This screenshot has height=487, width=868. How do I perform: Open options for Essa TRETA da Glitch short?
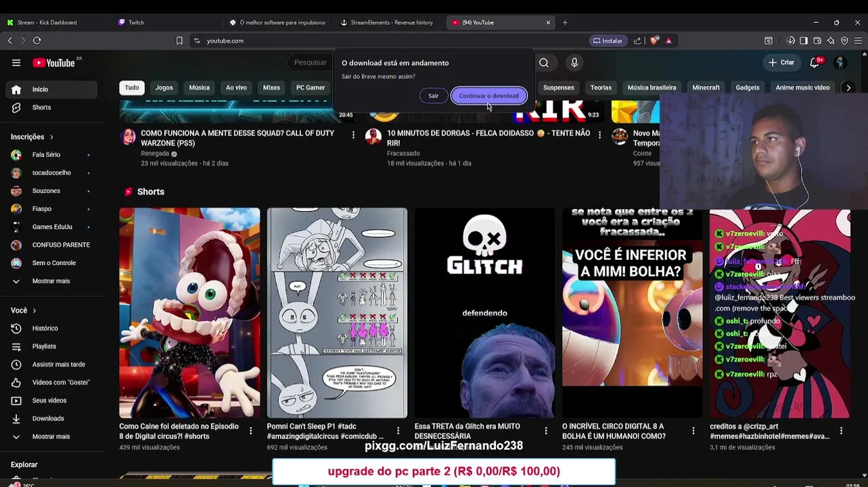tap(546, 431)
